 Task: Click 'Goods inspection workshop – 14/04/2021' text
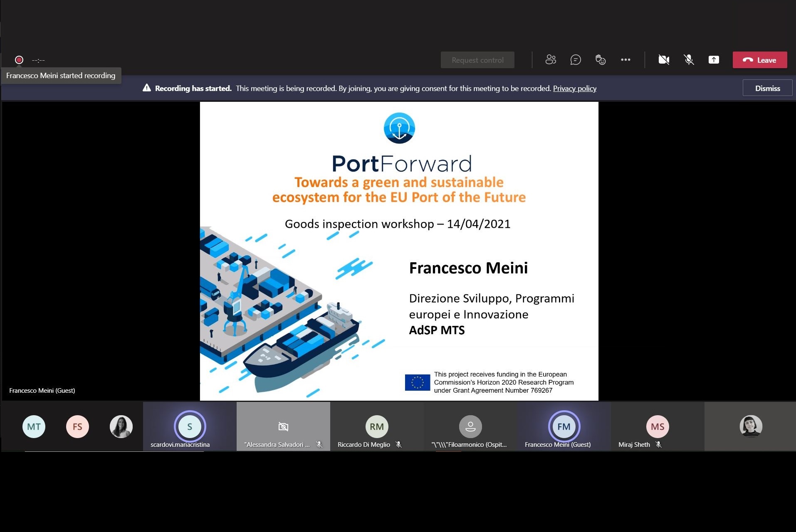[398, 224]
